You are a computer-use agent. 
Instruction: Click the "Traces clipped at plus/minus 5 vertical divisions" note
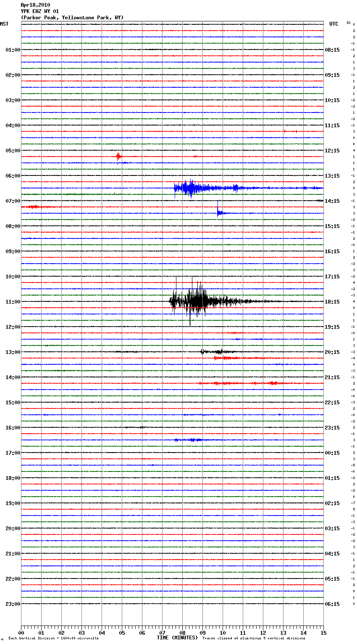[x=254, y=639]
